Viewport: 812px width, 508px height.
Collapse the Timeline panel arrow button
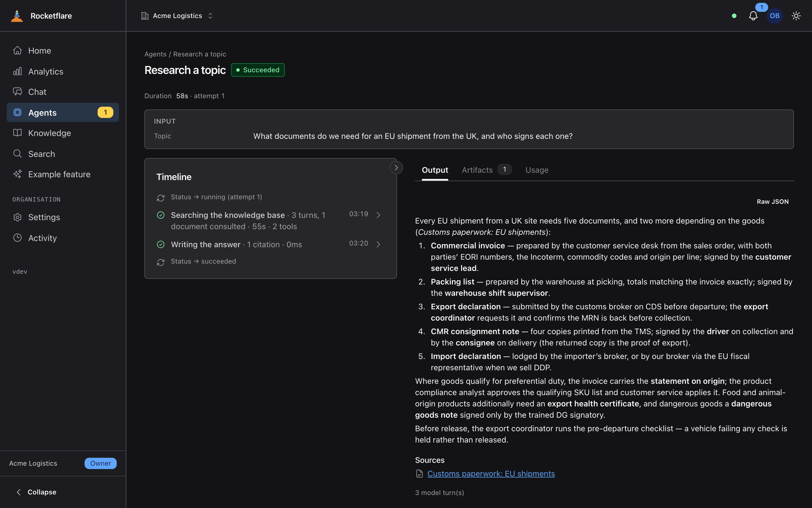pos(396,168)
